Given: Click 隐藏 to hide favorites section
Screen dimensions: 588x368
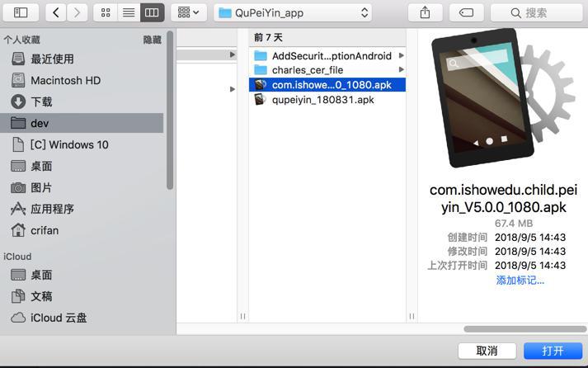Looking at the screenshot, I should tap(152, 40).
